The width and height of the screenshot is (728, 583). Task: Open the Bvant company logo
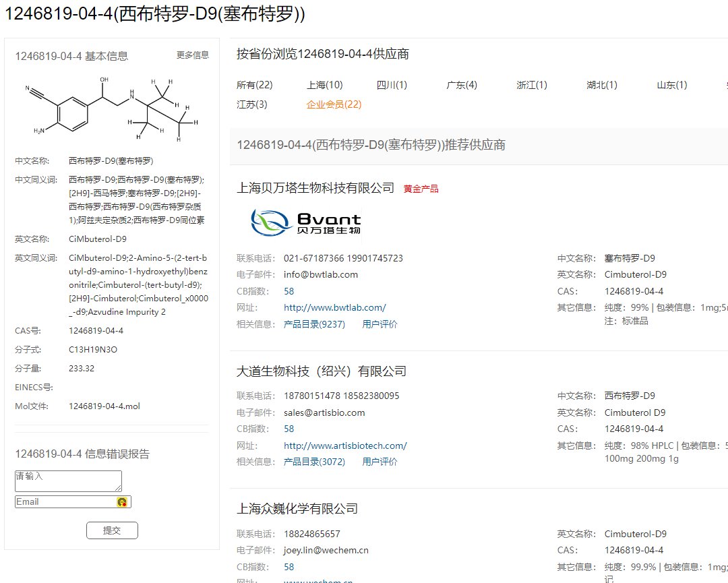pos(306,223)
